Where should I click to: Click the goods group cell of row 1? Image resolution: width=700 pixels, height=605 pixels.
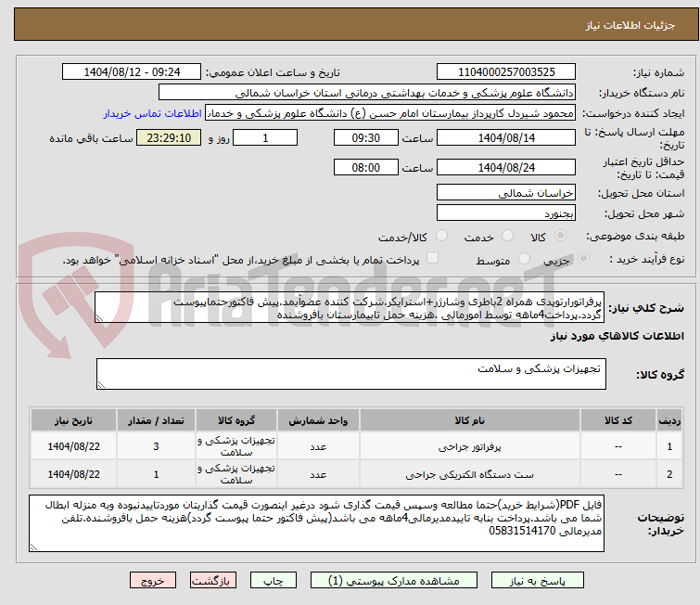point(236,446)
